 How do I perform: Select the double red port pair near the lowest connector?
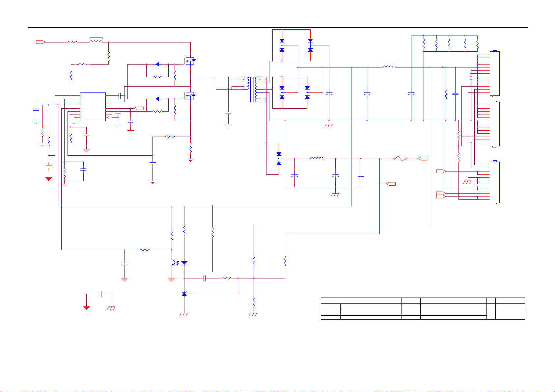441,195
